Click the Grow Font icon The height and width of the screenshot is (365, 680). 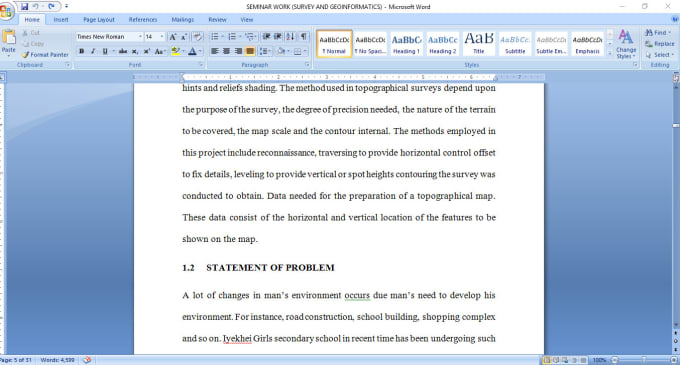pos(173,37)
